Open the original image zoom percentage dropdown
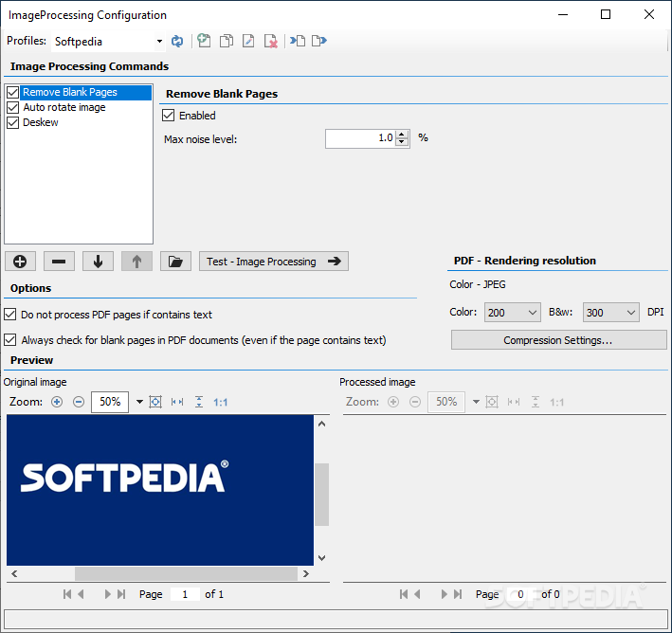 pos(139,402)
